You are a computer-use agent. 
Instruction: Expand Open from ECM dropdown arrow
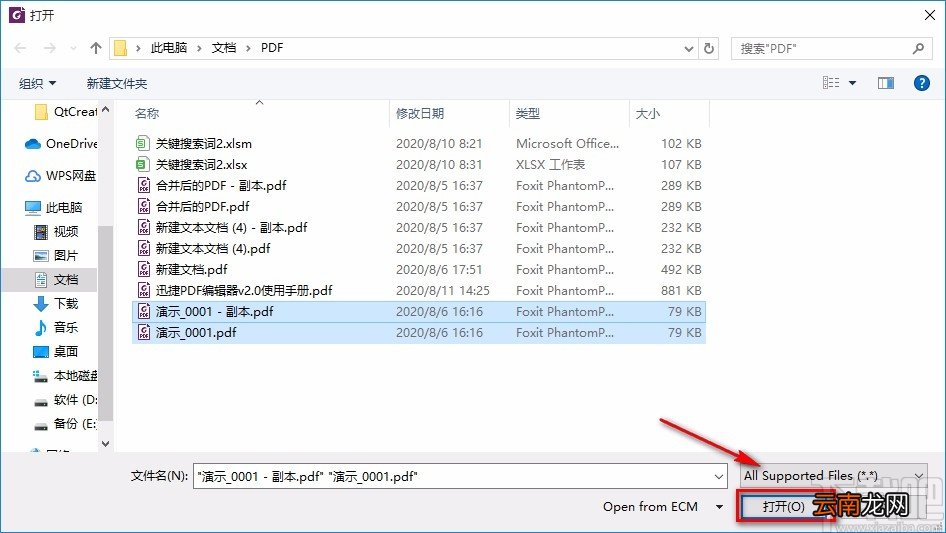[719, 507]
